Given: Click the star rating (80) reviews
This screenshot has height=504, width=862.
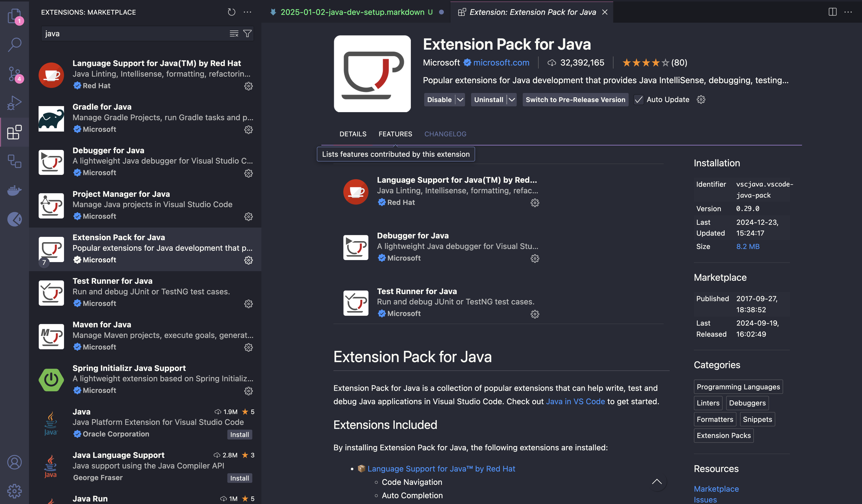Looking at the screenshot, I should point(654,62).
